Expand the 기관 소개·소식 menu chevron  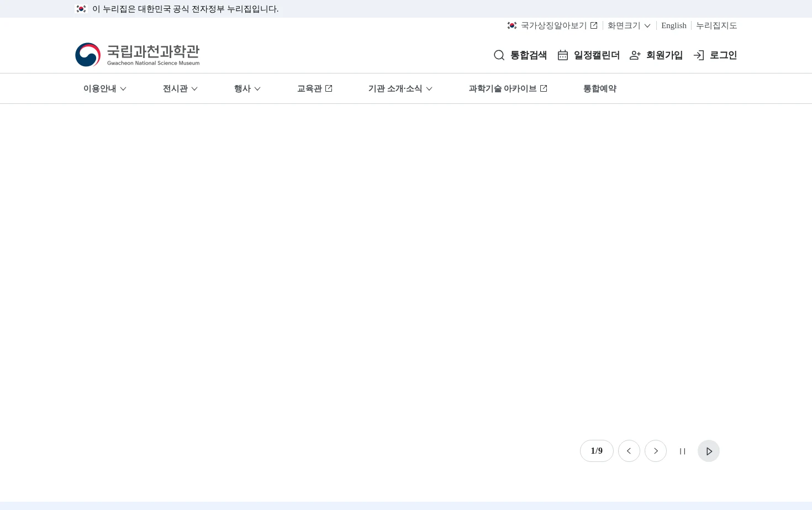429,88
